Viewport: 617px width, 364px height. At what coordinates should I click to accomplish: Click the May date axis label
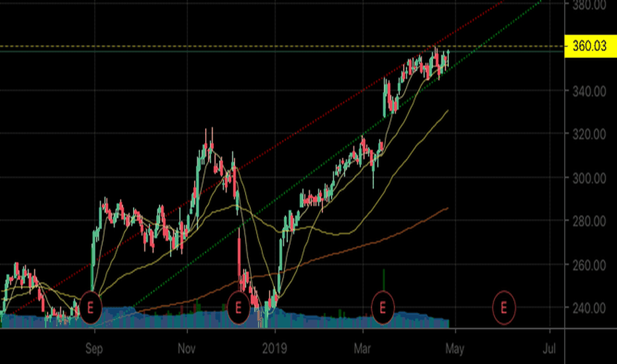455,349
